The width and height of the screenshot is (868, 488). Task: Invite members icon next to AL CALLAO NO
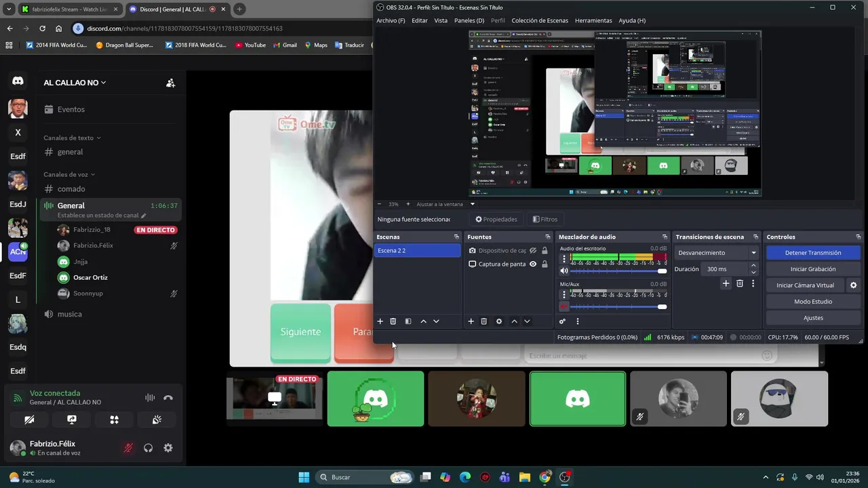click(170, 83)
